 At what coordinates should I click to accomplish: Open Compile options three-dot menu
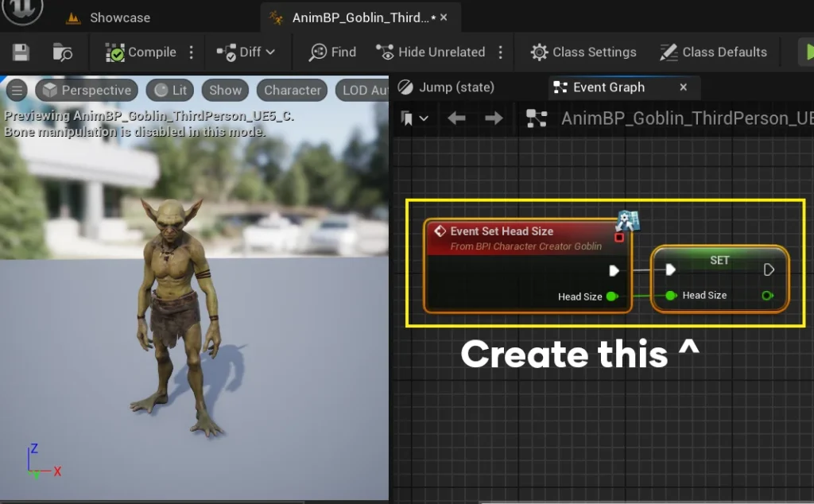pos(192,52)
